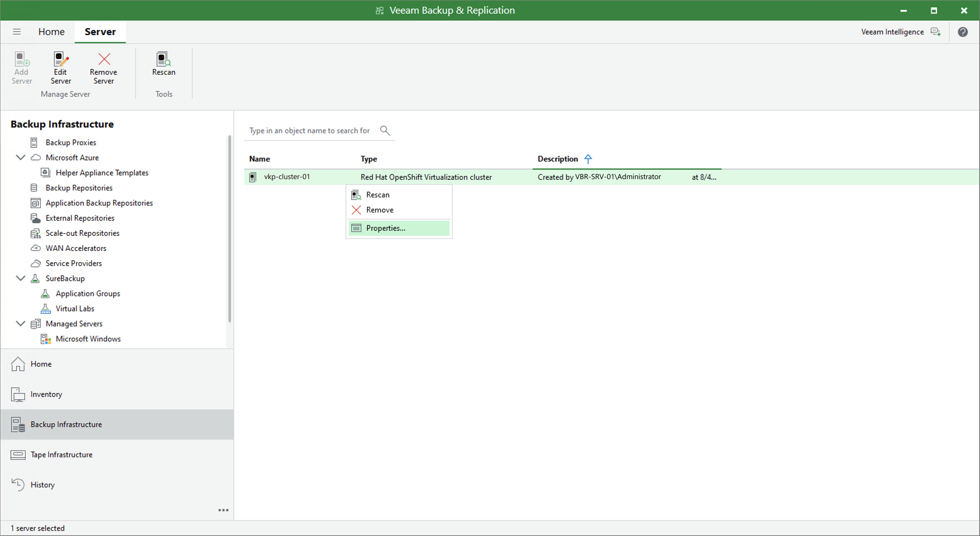
Task: Select Backup Proxies in the tree
Action: [71, 143]
